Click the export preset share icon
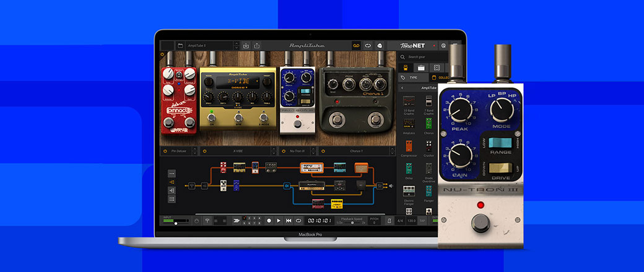The width and height of the screenshot is (644, 272). pyautogui.click(x=257, y=46)
